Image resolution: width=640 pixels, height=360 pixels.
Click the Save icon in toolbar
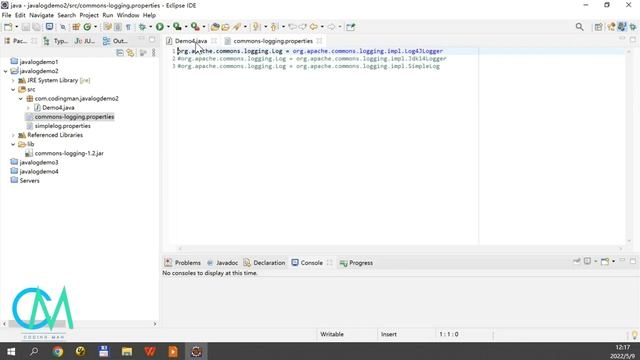[26, 27]
